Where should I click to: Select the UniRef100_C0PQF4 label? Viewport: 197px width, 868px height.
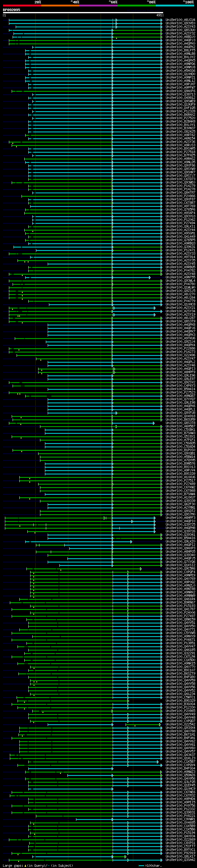click(180, 572)
